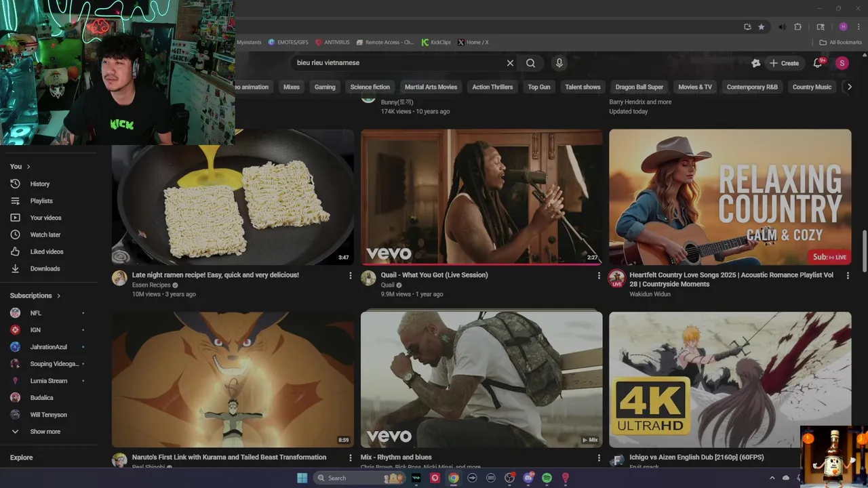Start voice search with the microphone

click(559, 63)
